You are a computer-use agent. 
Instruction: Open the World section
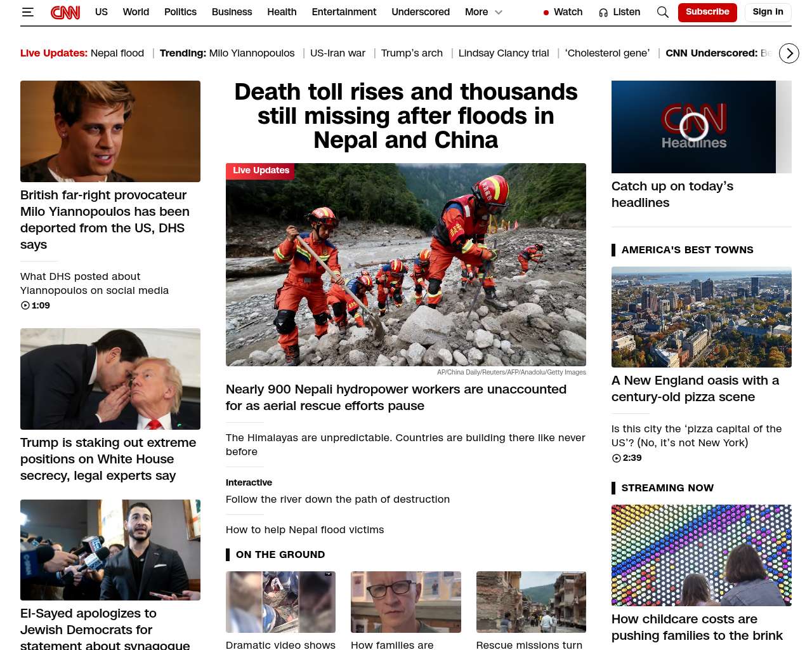tap(136, 12)
